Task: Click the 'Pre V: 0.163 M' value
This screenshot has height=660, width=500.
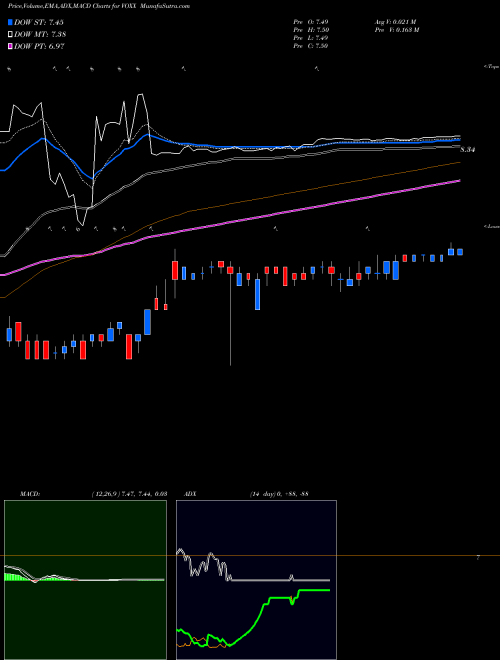Action: 396,30
